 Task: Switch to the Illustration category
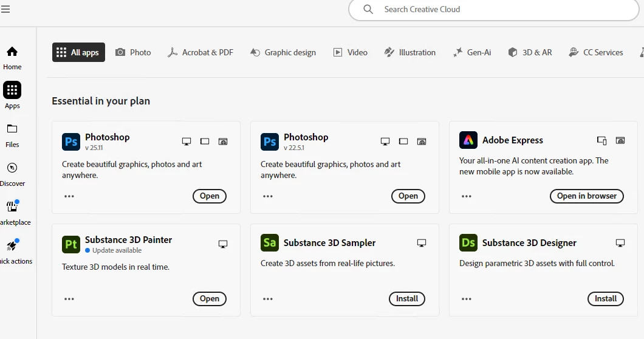410,52
